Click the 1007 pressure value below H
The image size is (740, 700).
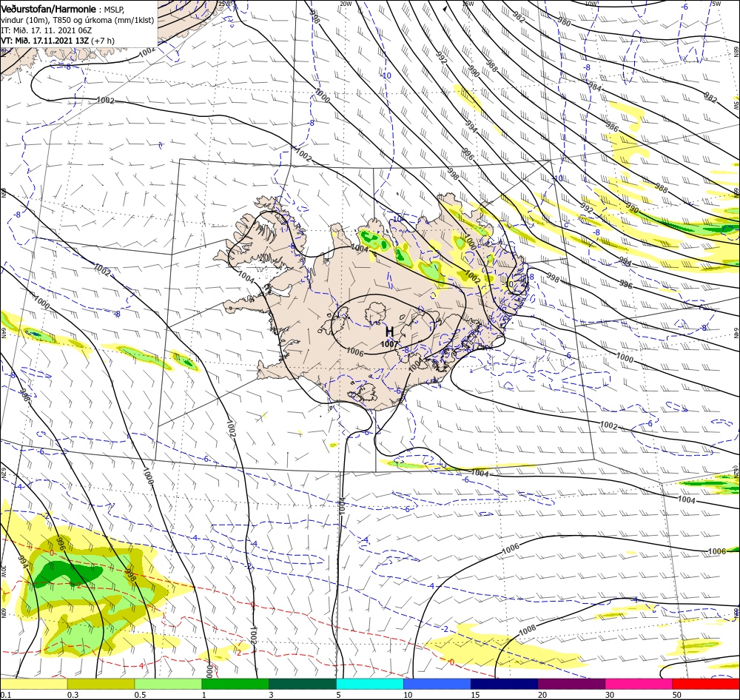tap(389, 344)
